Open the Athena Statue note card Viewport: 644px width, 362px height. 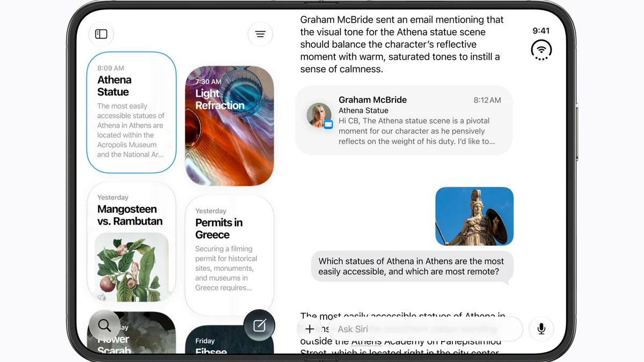point(131,113)
